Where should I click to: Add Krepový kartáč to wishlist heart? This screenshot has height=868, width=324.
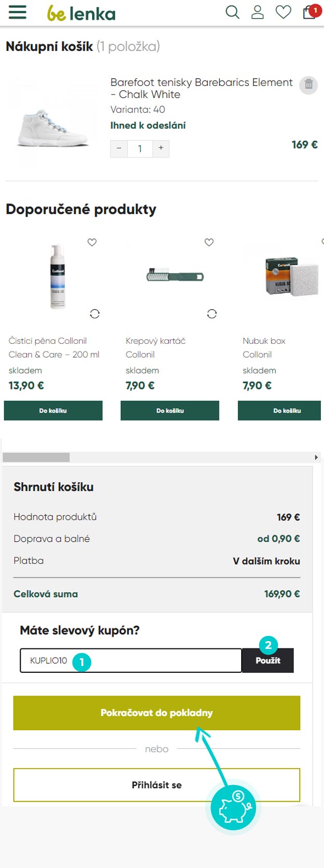point(209,242)
